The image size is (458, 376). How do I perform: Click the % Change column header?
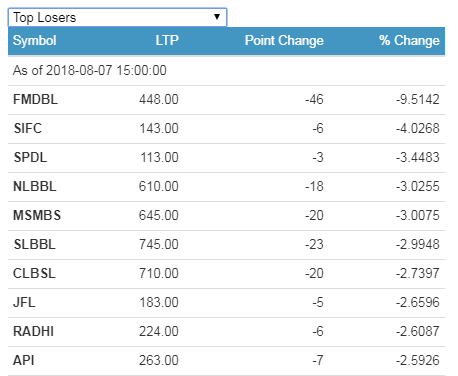pyautogui.click(x=409, y=41)
